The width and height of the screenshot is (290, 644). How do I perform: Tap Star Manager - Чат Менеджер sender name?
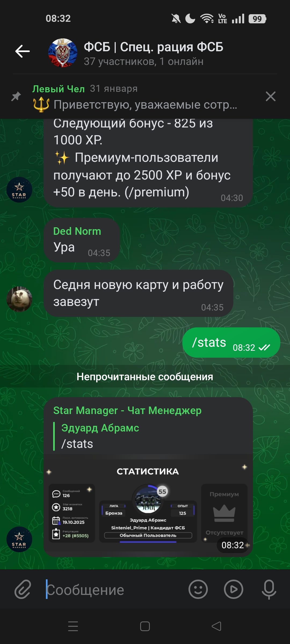click(x=127, y=410)
